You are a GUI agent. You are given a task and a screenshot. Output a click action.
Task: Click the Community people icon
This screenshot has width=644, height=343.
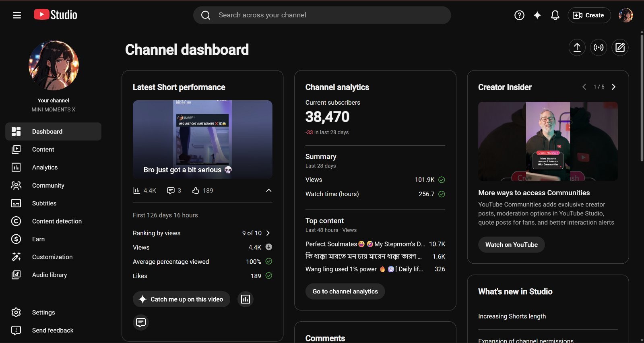[x=16, y=186]
